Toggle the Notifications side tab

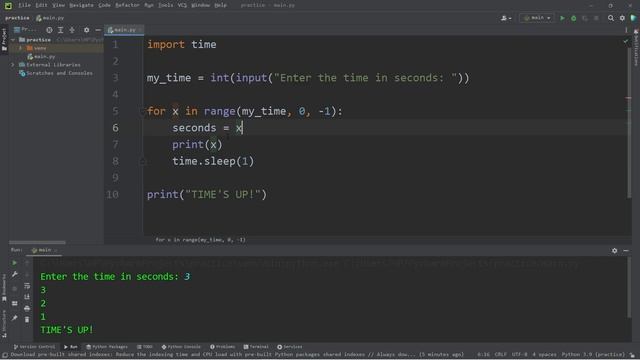[636, 47]
